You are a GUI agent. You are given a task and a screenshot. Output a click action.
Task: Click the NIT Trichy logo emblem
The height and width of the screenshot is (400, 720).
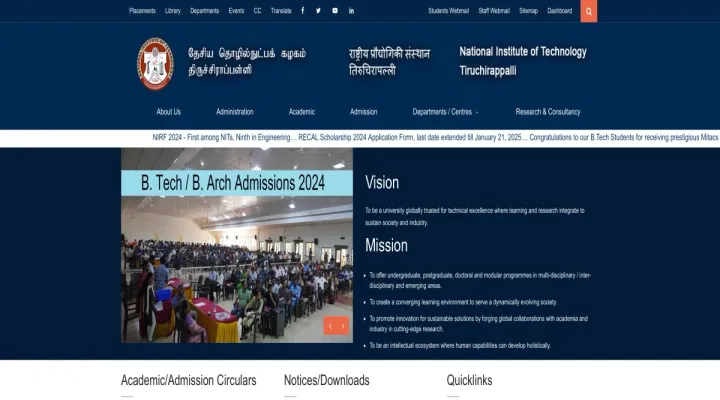pyautogui.click(x=155, y=63)
